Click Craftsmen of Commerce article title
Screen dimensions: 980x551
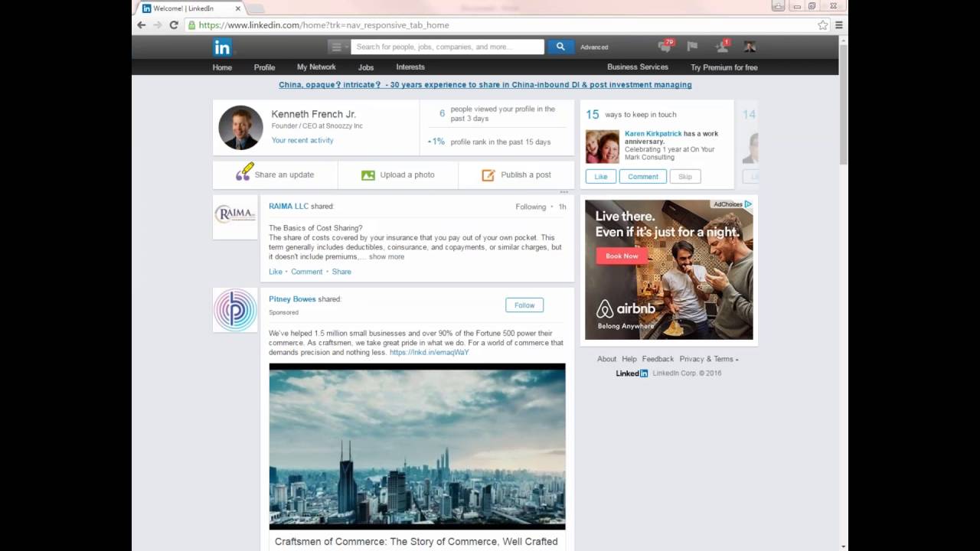pos(416,542)
